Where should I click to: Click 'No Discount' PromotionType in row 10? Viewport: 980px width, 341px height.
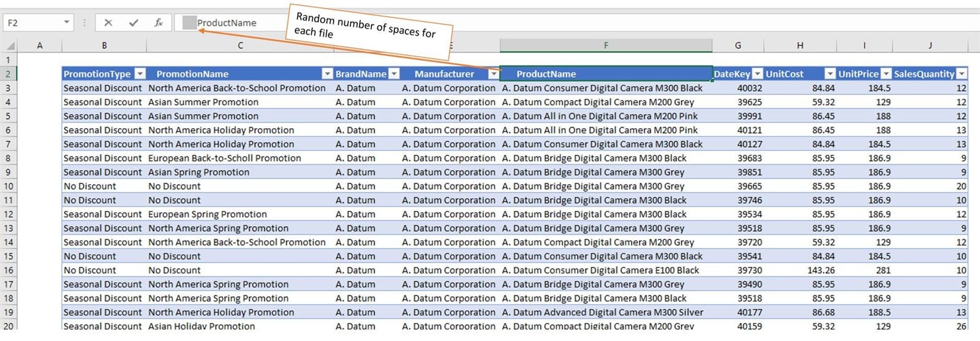tap(89, 186)
